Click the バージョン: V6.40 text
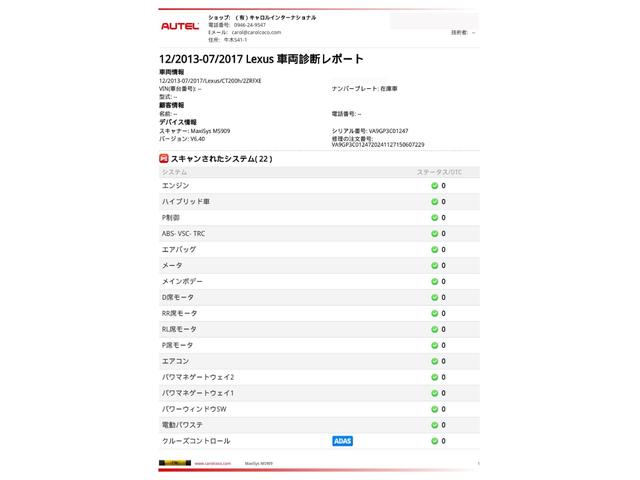640x480 pixels. [x=182, y=139]
